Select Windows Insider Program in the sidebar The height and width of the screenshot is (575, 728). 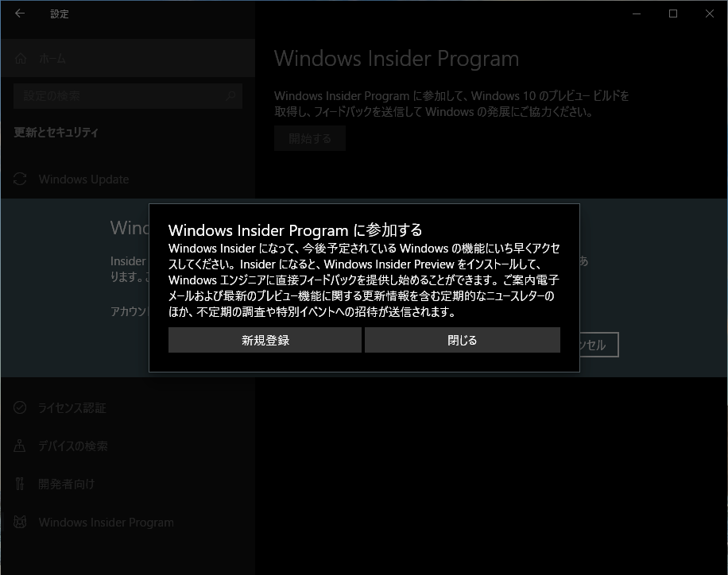pos(106,522)
